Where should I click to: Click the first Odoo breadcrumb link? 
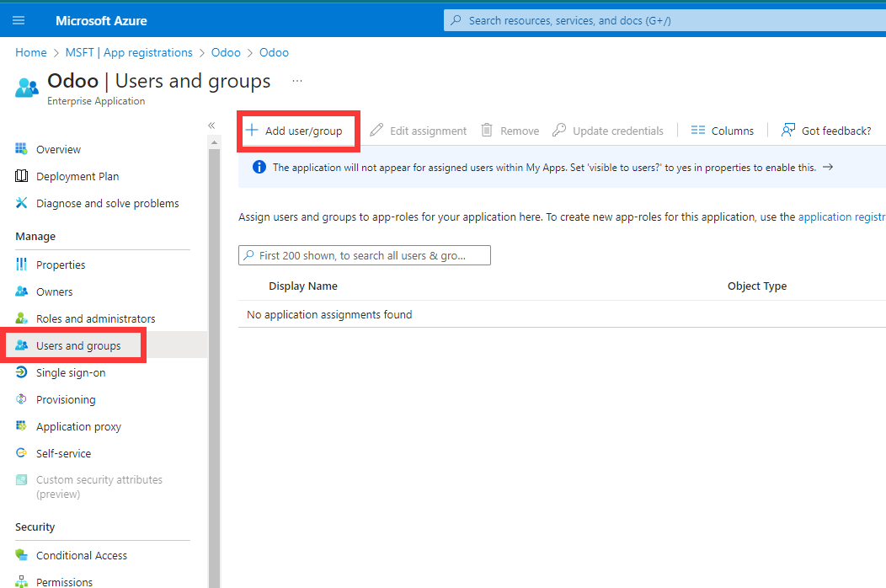click(226, 52)
